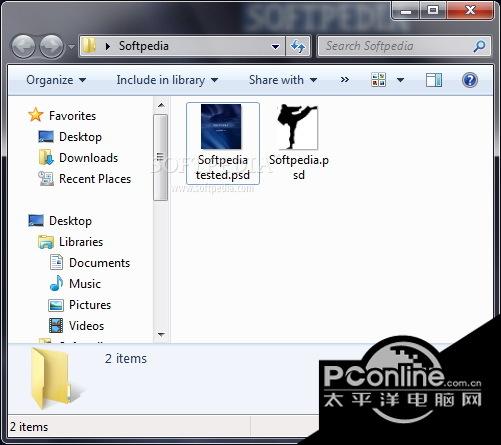Click the Forward navigation arrow
This screenshot has height=445, width=501.
[51, 46]
